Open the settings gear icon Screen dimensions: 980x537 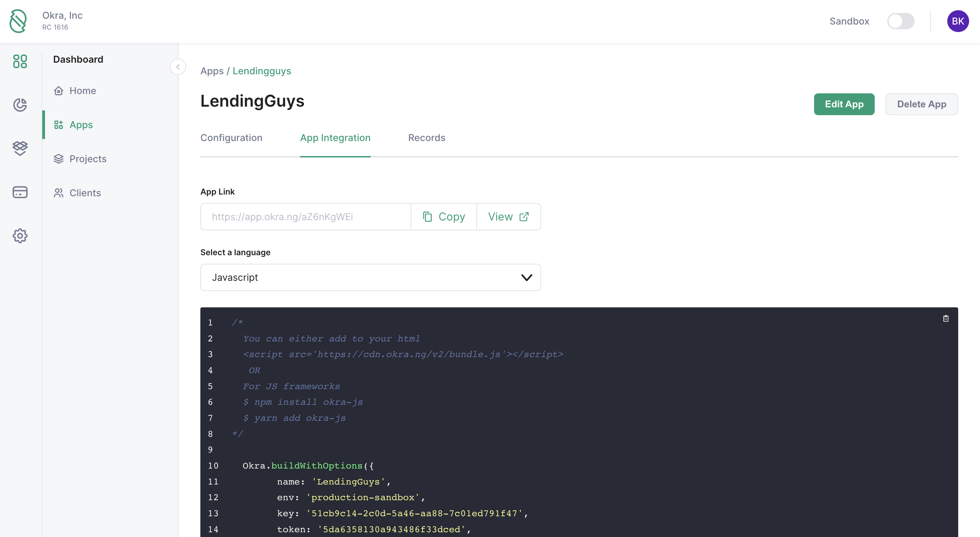(20, 236)
